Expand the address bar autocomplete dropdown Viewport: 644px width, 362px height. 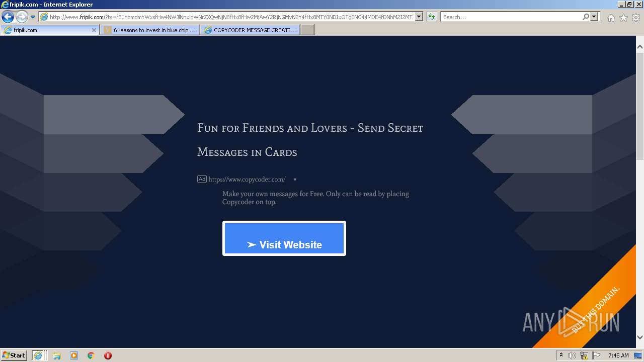click(419, 17)
